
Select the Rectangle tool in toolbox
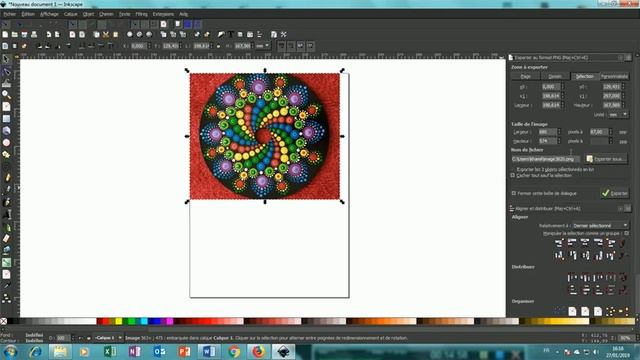click(6, 119)
